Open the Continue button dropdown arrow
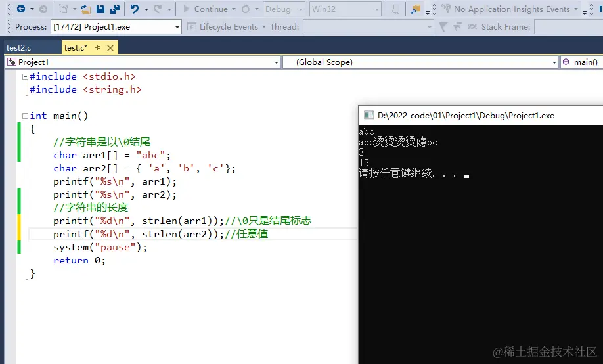The image size is (603, 364). (234, 9)
